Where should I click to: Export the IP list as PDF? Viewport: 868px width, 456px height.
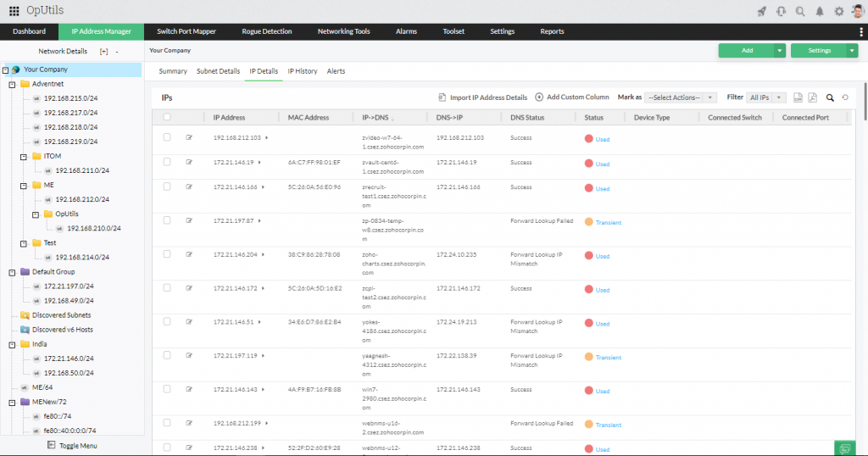tap(812, 97)
